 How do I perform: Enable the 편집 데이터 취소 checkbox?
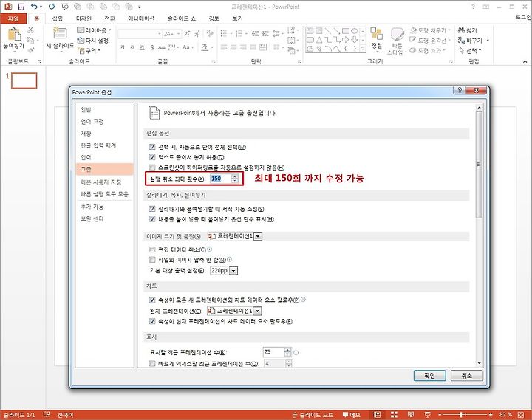(x=152, y=249)
